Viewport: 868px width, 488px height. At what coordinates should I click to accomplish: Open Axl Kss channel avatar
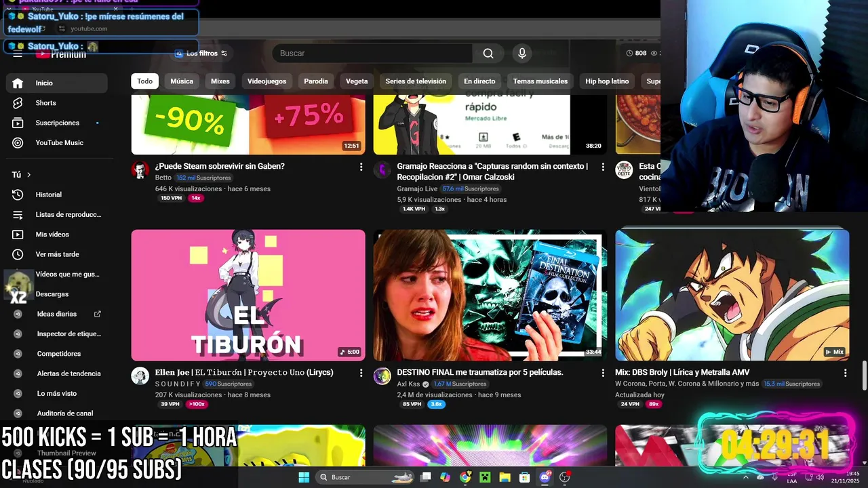[382, 376]
